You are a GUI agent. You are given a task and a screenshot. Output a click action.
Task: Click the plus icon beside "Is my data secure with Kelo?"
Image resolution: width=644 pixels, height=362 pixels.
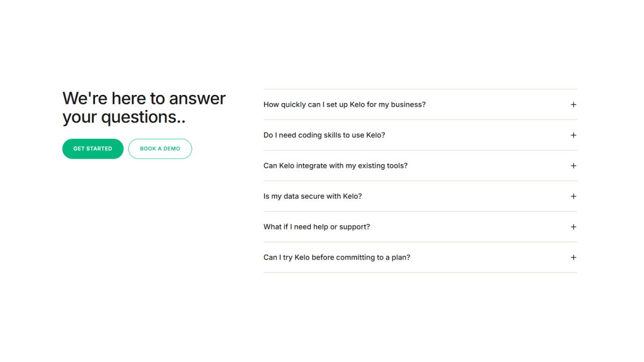(x=573, y=196)
